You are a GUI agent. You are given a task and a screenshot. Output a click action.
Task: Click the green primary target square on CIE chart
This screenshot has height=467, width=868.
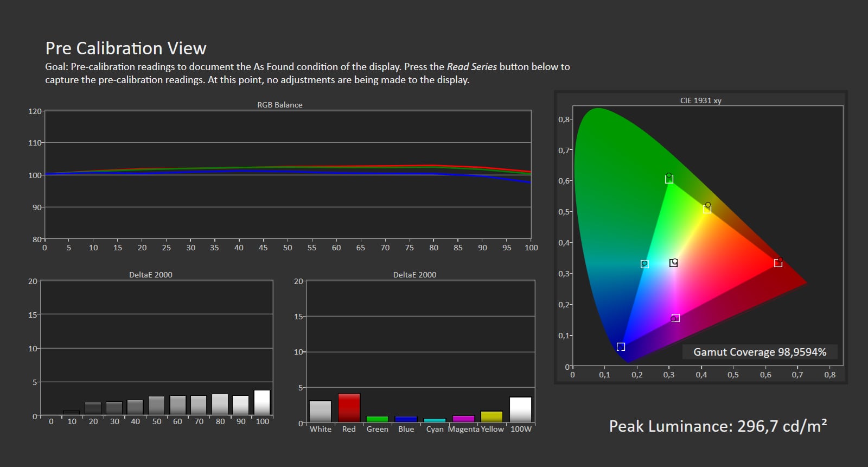[x=669, y=179]
